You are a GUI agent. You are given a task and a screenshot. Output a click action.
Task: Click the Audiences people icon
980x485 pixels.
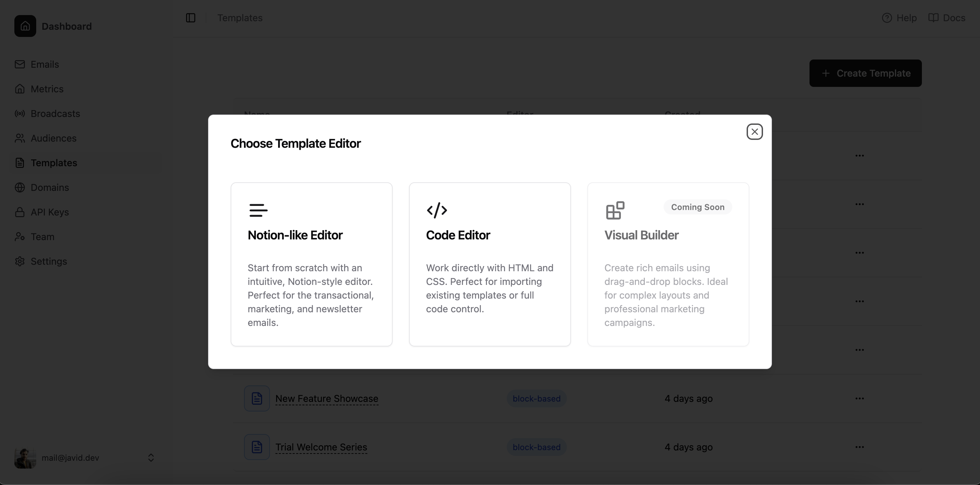[x=20, y=138]
